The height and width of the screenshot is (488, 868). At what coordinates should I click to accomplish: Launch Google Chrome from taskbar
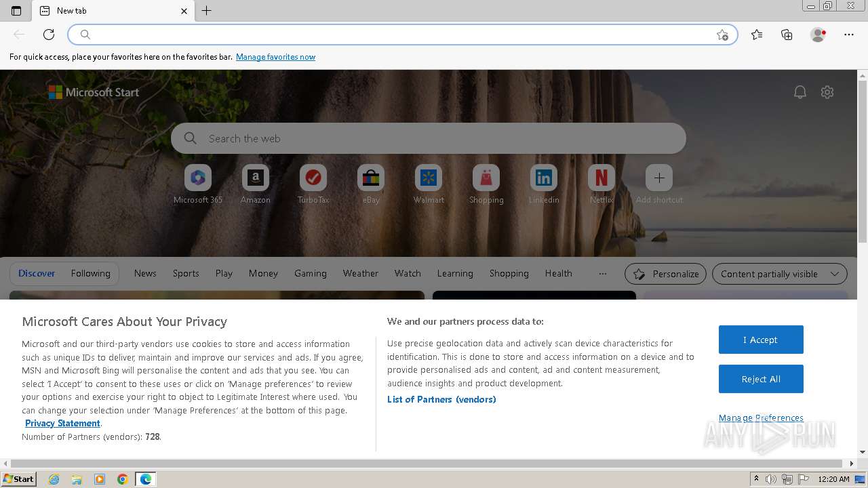tap(123, 479)
